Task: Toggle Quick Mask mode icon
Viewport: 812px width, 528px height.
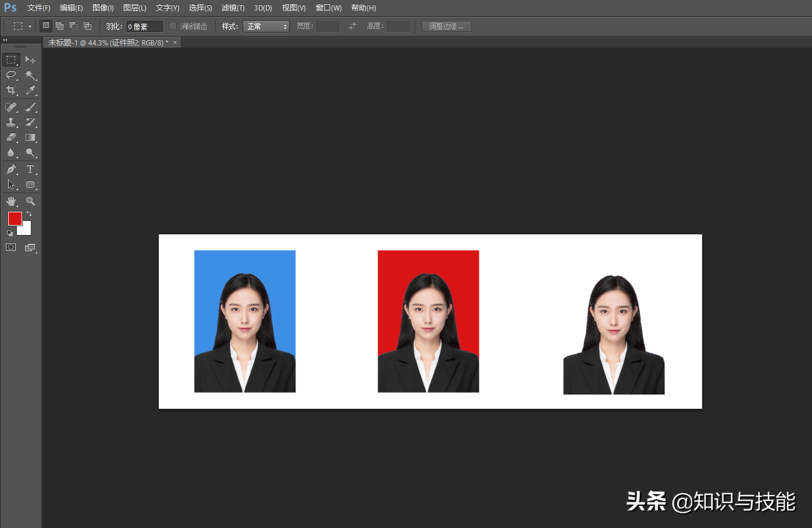Action: click(x=11, y=247)
